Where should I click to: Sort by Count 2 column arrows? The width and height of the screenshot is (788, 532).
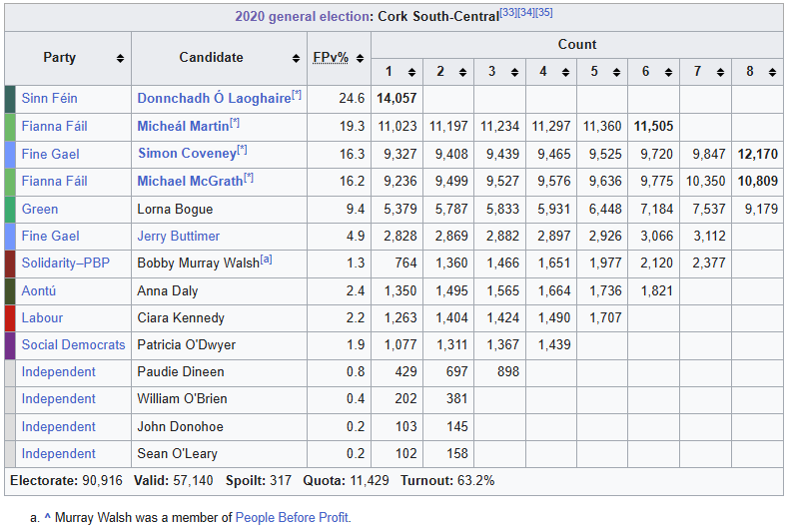[463, 72]
